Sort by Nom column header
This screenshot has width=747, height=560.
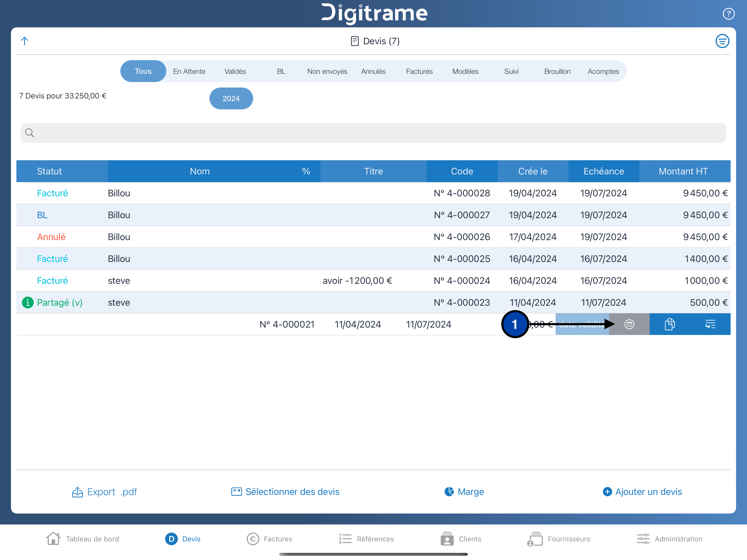coord(200,171)
